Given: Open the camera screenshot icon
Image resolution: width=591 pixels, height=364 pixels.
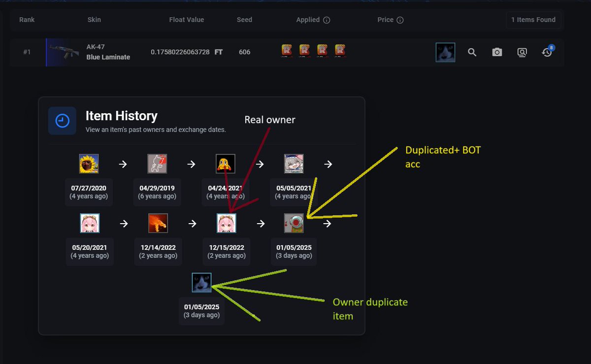Looking at the screenshot, I should tap(497, 52).
